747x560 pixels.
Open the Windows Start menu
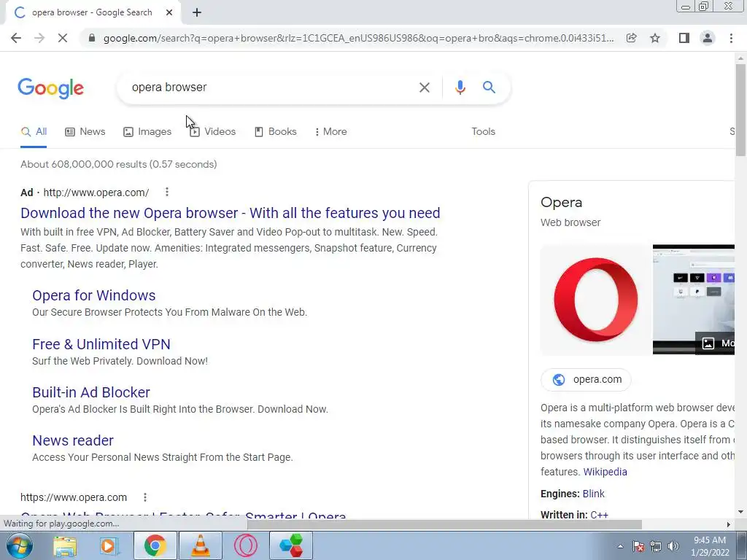click(x=18, y=545)
